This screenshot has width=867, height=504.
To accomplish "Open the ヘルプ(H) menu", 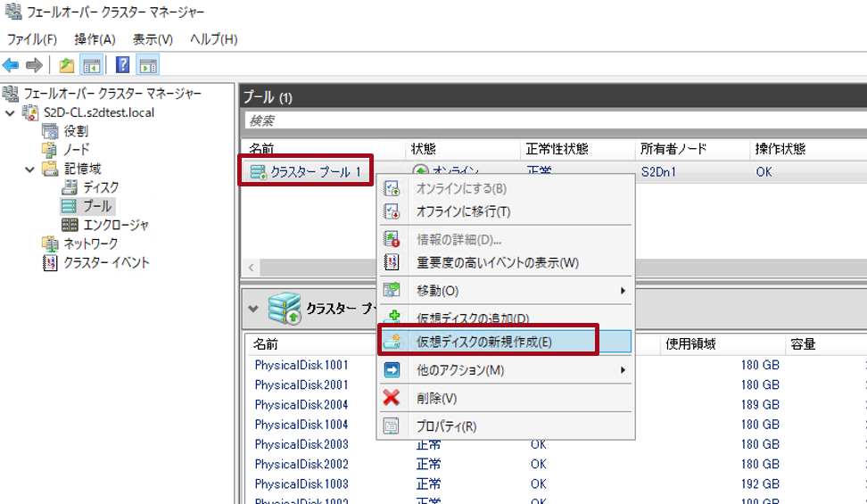I will coord(213,39).
